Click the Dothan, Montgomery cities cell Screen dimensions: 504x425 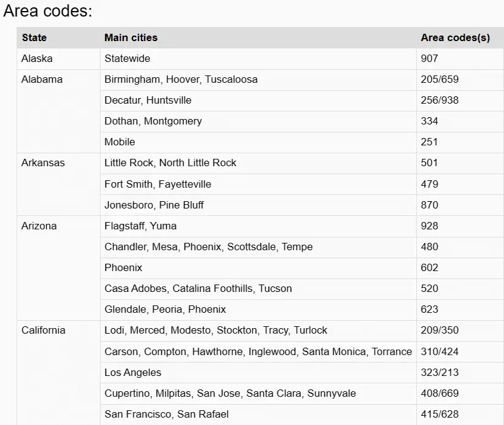pos(258,121)
